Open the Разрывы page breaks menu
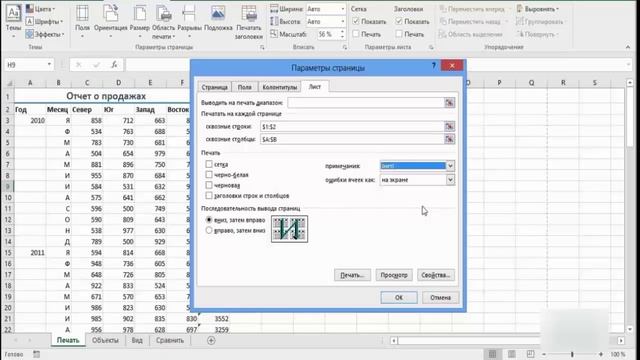 tap(189, 21)
